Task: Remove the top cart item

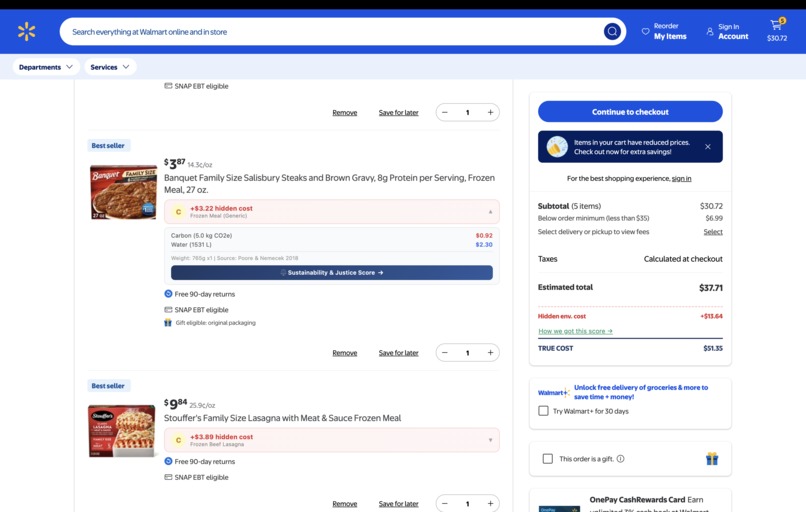Action: coord(344,112)
